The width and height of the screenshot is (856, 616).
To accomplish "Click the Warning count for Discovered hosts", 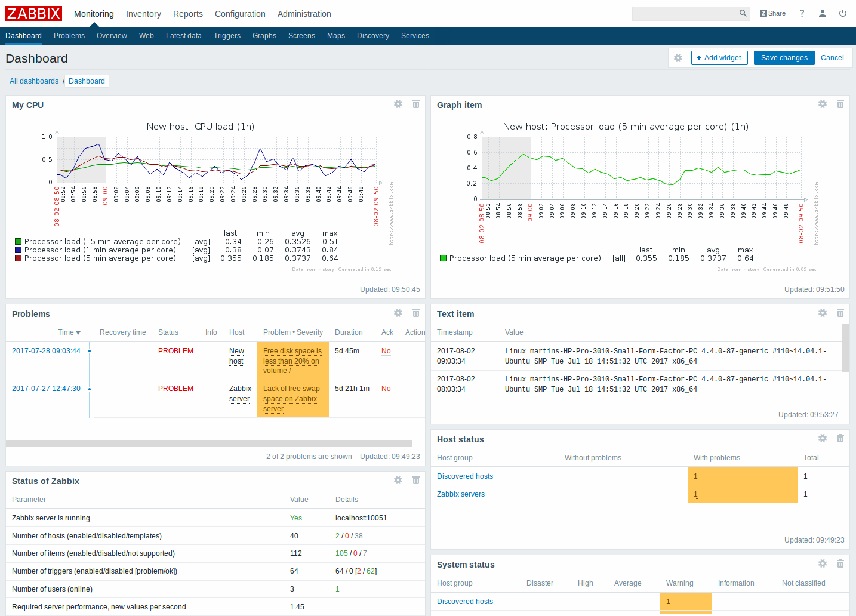I will point(668,602).
